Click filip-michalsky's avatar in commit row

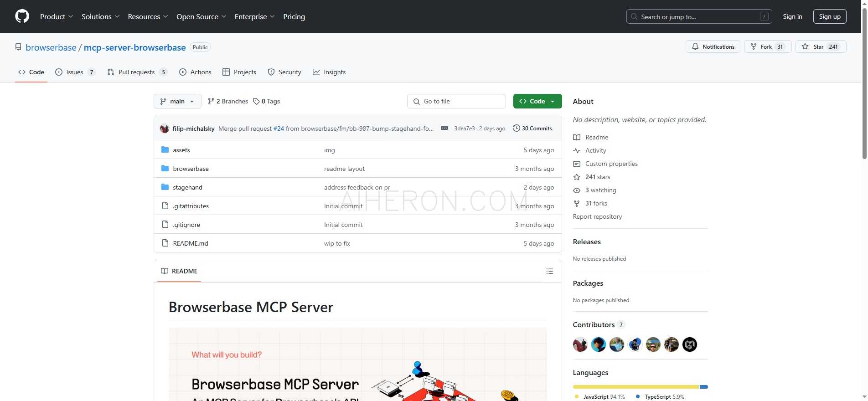tap(165, 129)
